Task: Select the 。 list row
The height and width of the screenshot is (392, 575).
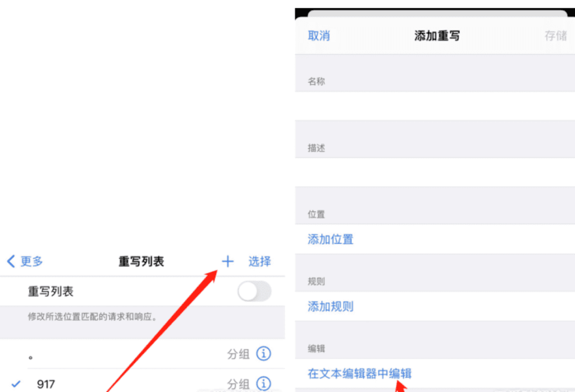Action: click(142, 354)
